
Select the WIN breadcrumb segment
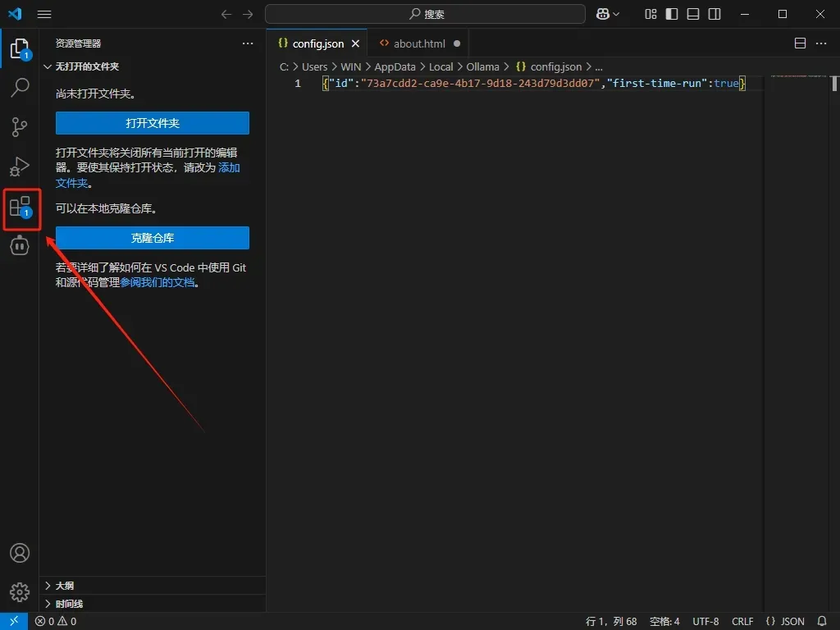click(351, 67)
